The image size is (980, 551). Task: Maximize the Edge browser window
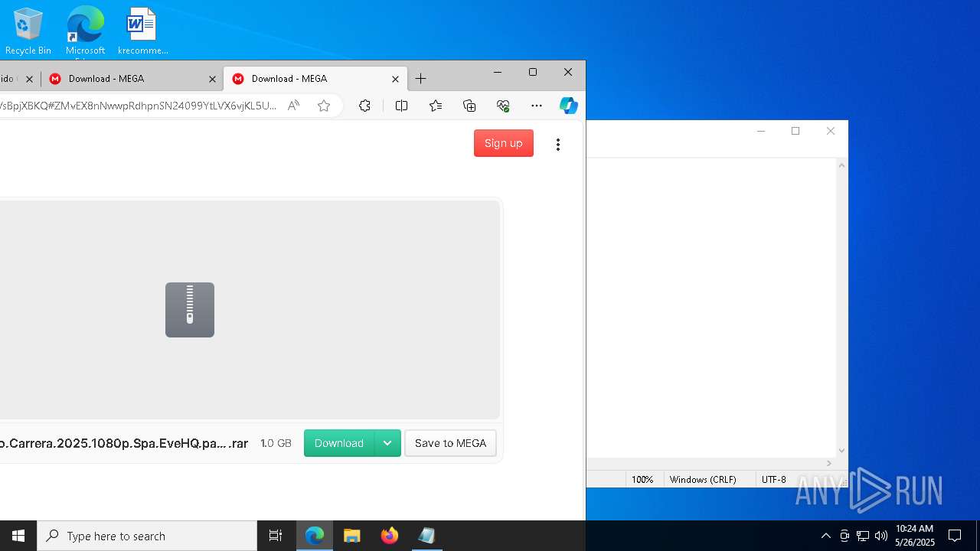pyautogui.click(x=533, y=72)
